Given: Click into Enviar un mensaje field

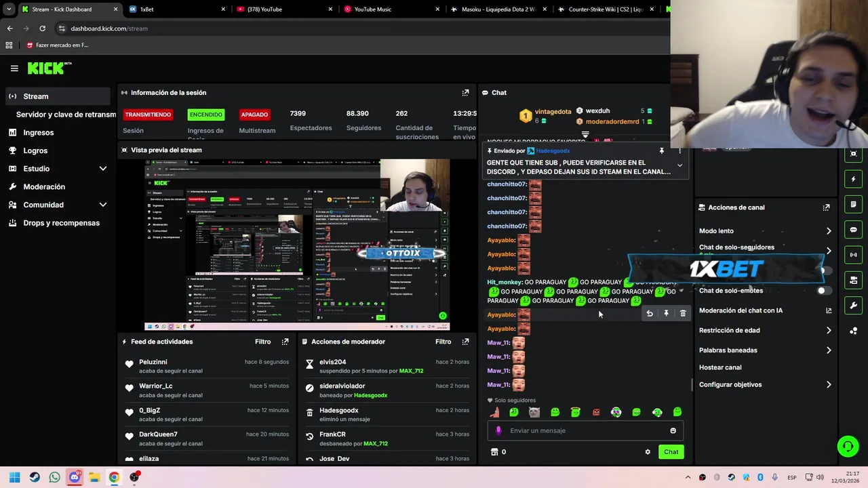Looking at the screenshot, I should click(x=584, y=430).
